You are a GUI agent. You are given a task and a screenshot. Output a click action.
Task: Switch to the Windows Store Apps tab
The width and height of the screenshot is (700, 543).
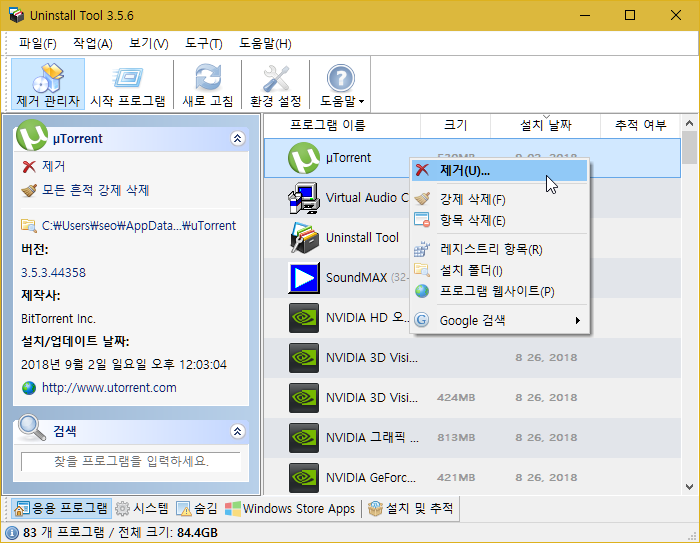tap(290, 508)
